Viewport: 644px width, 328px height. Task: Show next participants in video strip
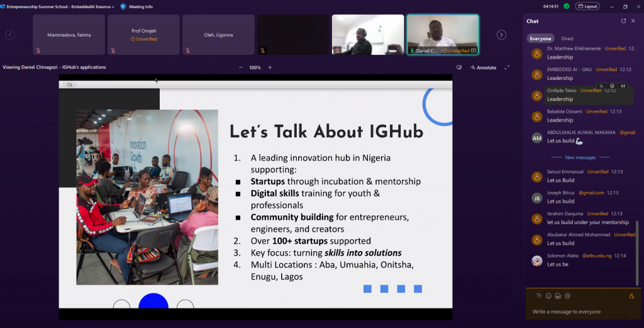(x=501, y=35)
